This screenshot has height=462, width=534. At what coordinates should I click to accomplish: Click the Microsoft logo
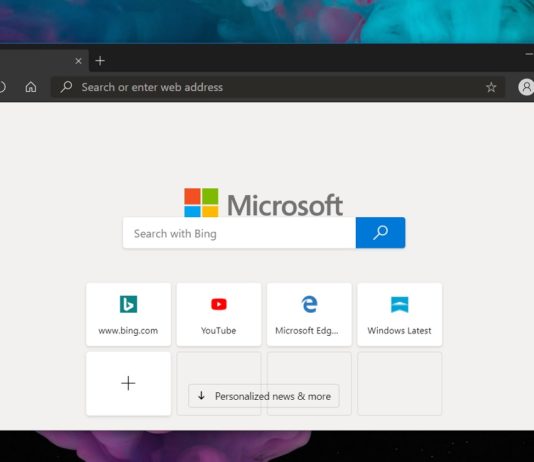coord(263,204)
